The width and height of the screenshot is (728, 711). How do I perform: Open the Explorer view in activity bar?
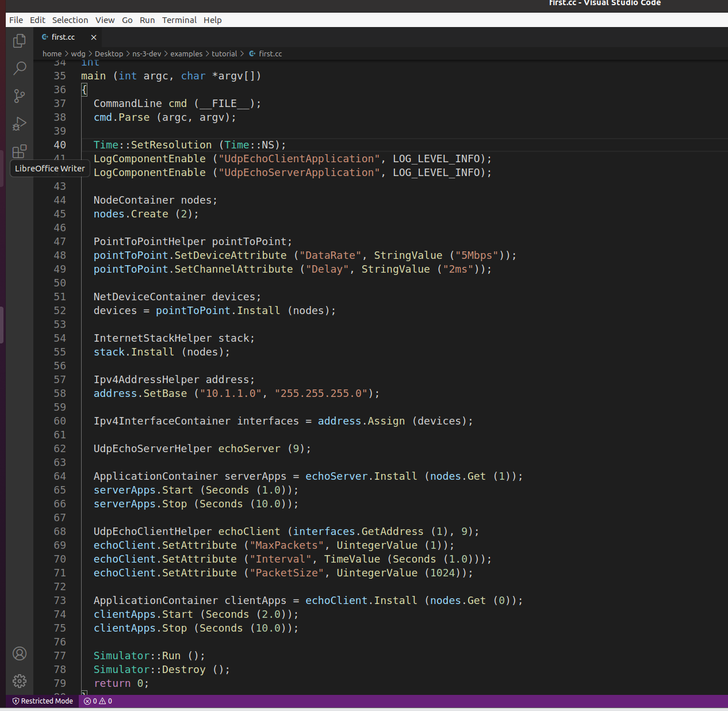[20, 41]
